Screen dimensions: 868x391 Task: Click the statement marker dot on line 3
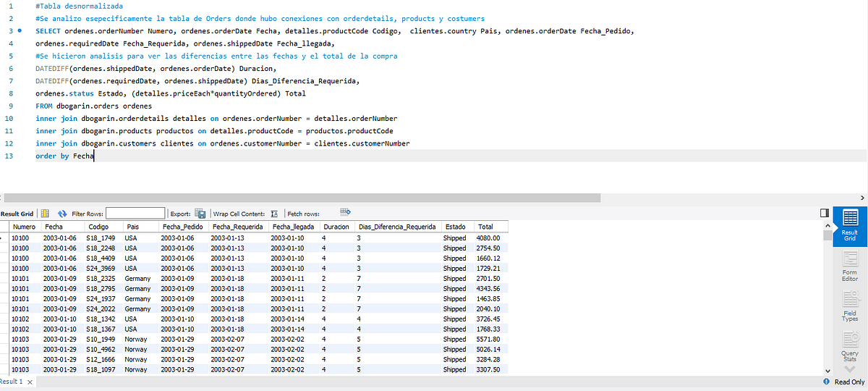click(20, 32)
